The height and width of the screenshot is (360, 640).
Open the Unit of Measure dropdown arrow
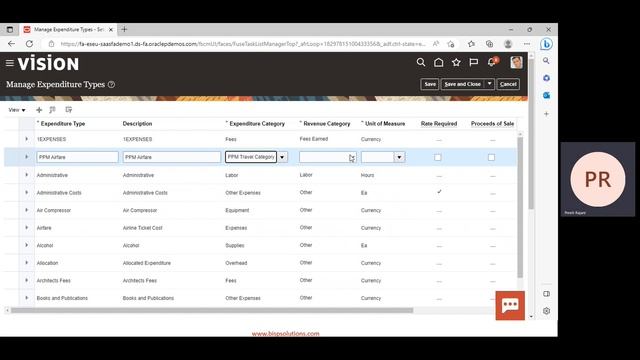pos(399,157)
